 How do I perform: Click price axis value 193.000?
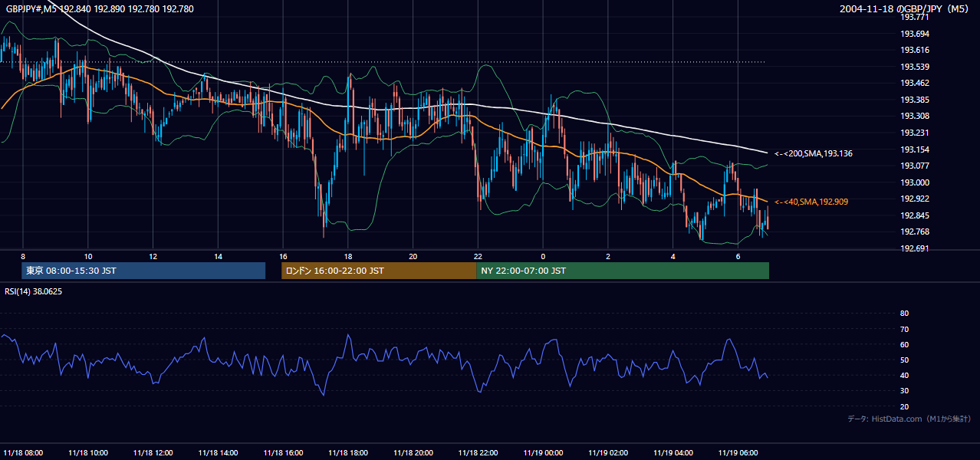[x=915, y=182]
